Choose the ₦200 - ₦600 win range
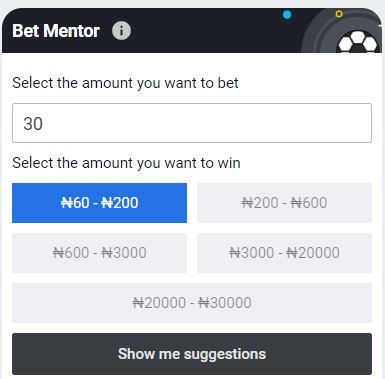This screenshot has width=385, height=379. coord(284,203)
